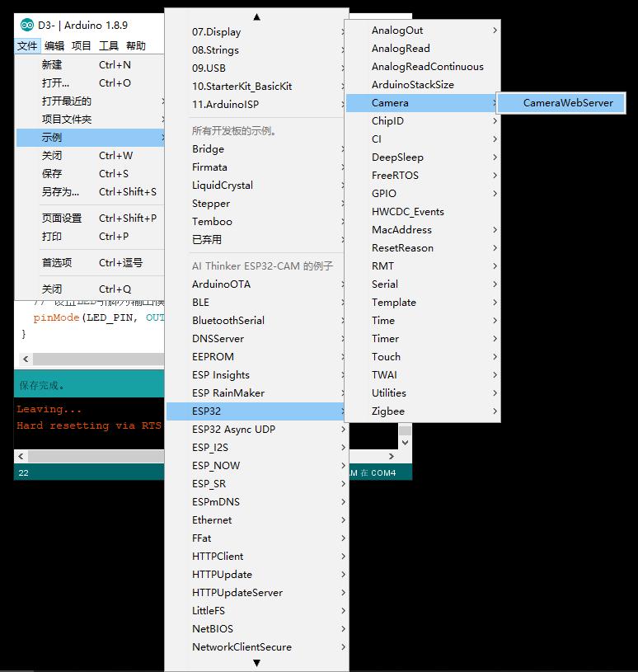The height and width of the screenshot is (672, 638).
Task: Open the BLE examples
Action: (x=256, y=302)
